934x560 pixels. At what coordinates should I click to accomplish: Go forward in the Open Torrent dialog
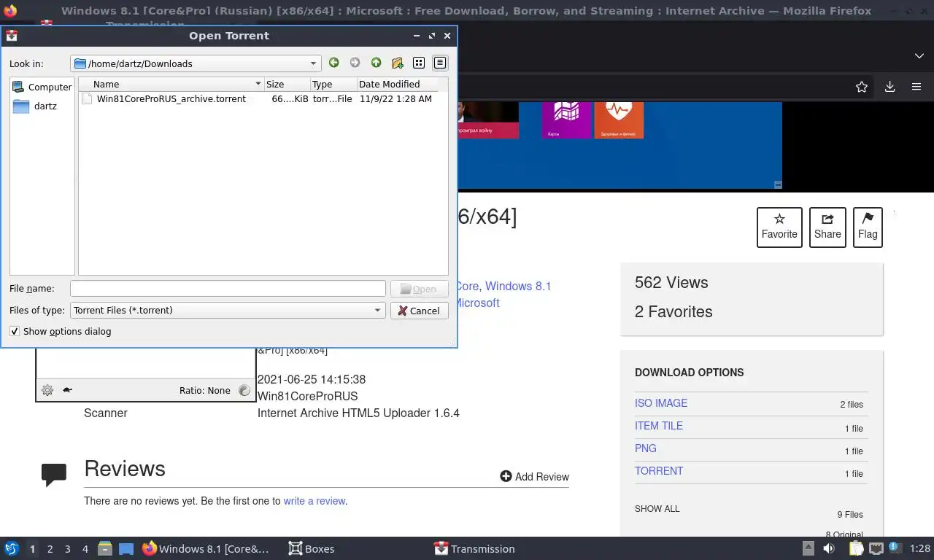click(x=355, y=63)
